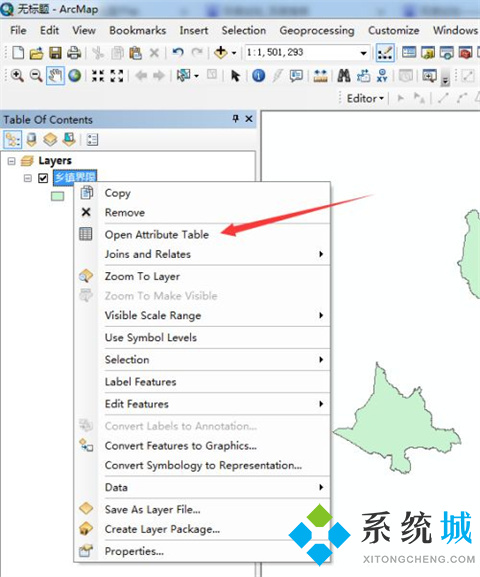Expand the Data submenu

[216, 488]
